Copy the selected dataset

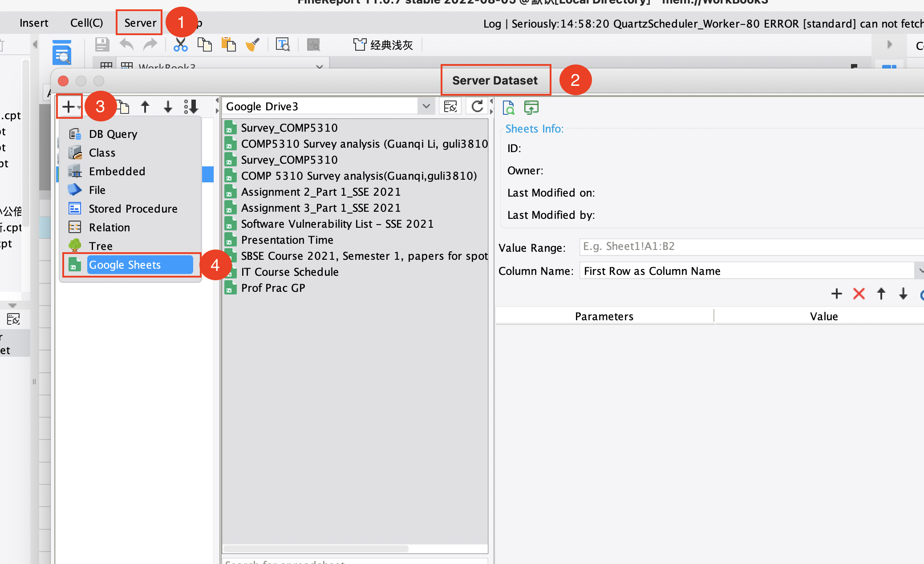[x=123, y=106]
